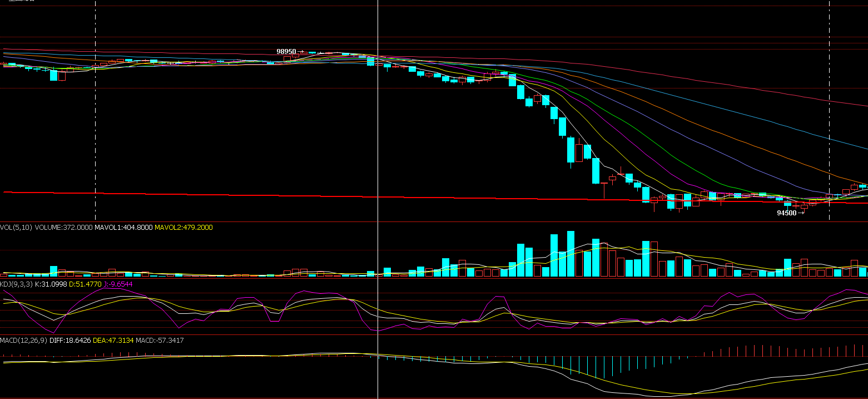The image size is (868, 399).
Task: Click the KDJ(9,3,3) indicator label
Action: [17, 284]
